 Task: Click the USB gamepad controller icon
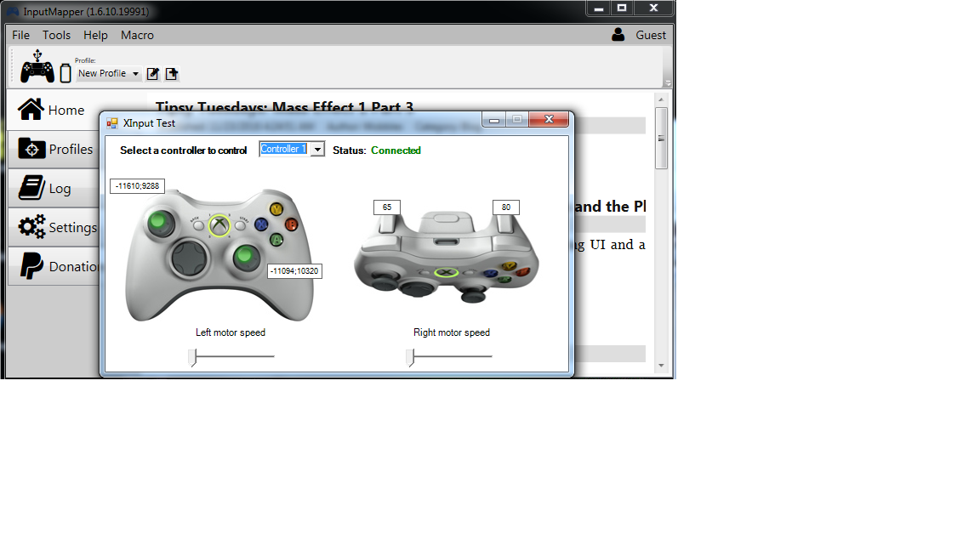click(37, 66)
